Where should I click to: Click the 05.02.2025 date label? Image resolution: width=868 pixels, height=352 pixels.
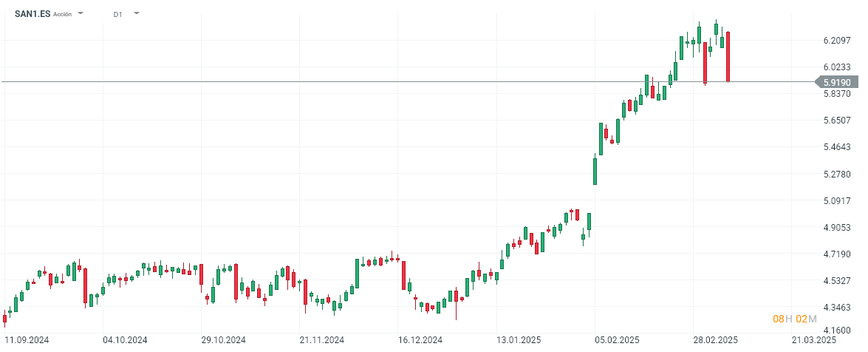(x=616, y=340)
